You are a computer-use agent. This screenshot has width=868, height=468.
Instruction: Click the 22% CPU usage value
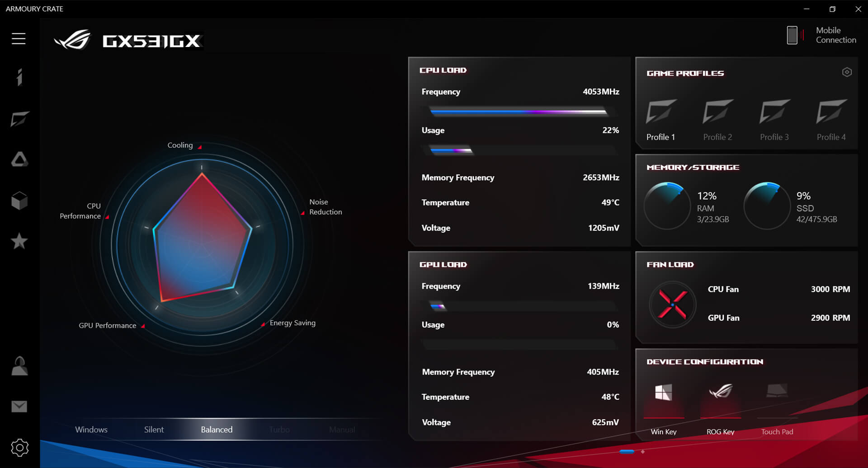tap(610, 131)
